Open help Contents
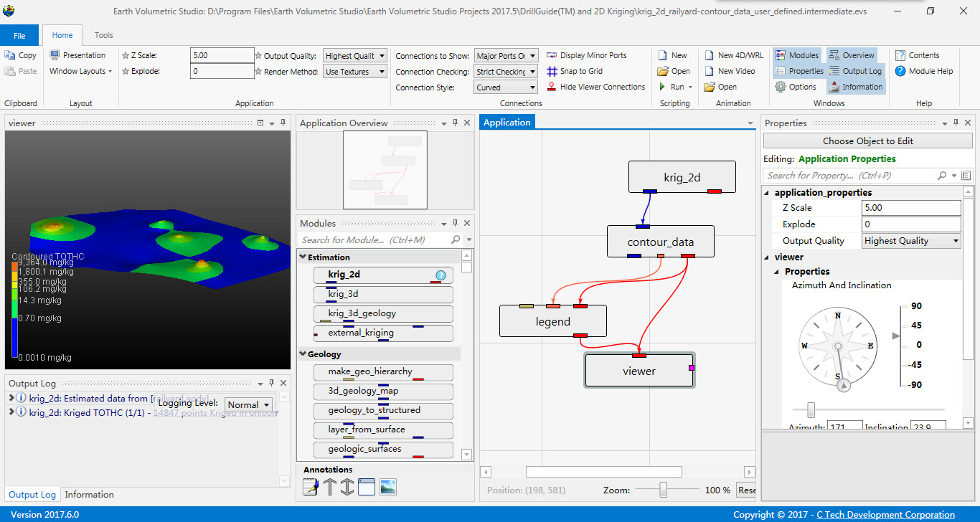This screenshot has width=980, height=522. pos(917,55)
